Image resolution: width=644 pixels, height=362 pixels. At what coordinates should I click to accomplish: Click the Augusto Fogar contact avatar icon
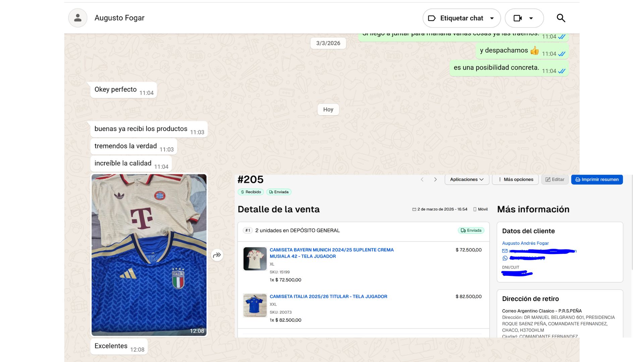click(x=77, y=18)
